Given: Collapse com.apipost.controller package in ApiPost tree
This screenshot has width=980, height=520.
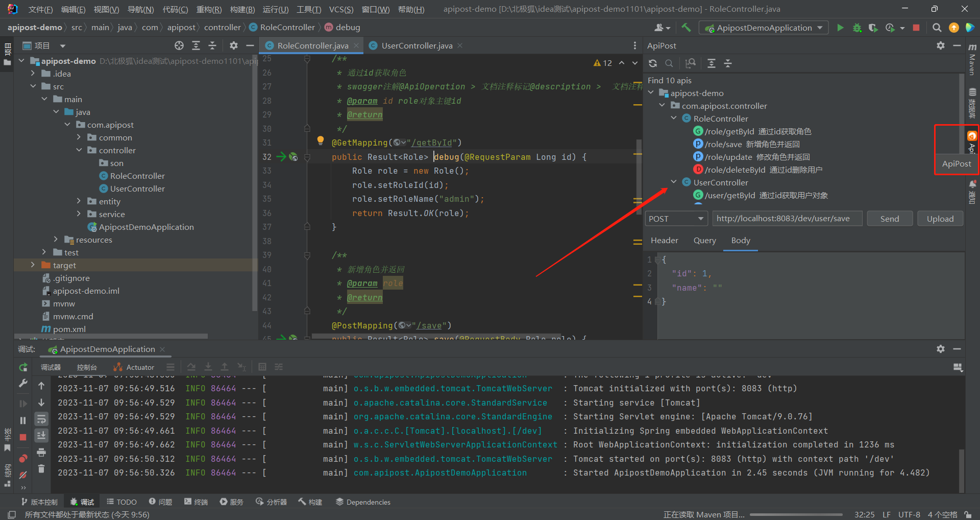Looking at the screenshot, I should (x=662, y=105).
